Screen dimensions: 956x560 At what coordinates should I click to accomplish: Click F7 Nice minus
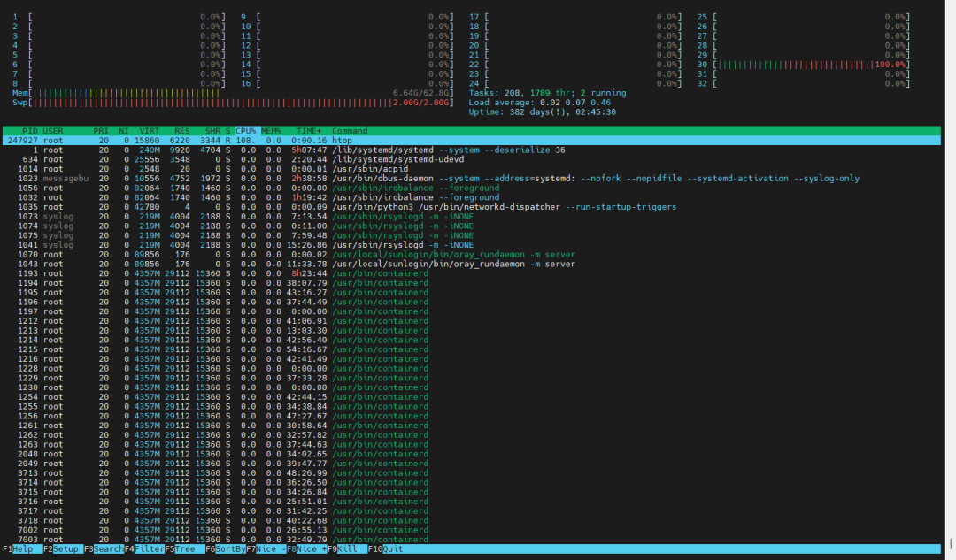tap(266, 549)
